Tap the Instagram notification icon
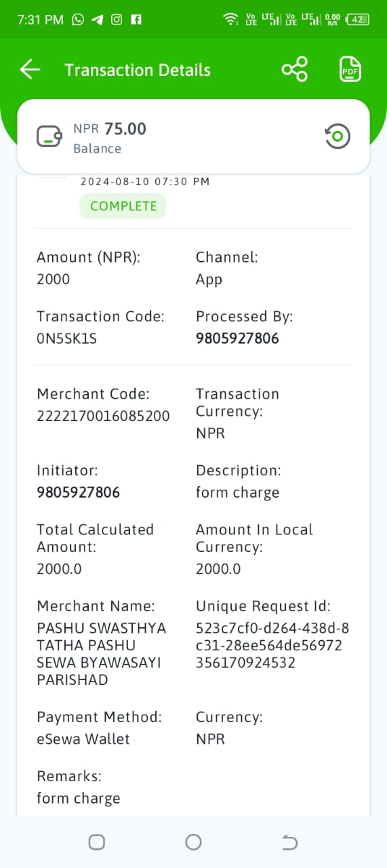Viewport: 387px width, 868px height. coord(117,20)
